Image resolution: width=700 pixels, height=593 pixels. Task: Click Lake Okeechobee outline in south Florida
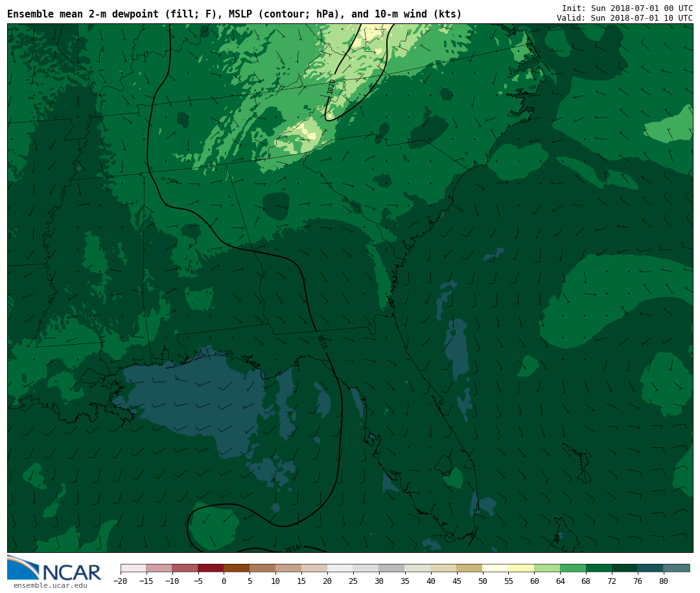click(x=443, y=464)
